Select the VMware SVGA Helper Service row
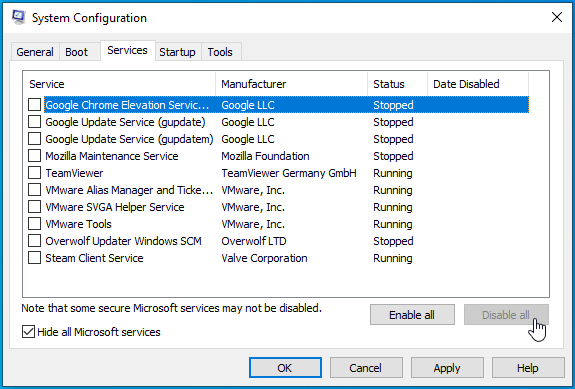 point(279,207)
